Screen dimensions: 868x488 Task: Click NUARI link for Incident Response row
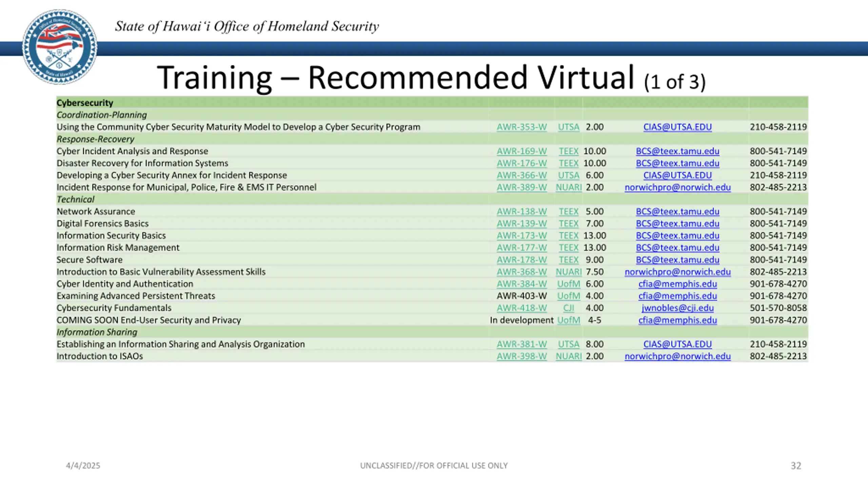click(x=569, y=187)
